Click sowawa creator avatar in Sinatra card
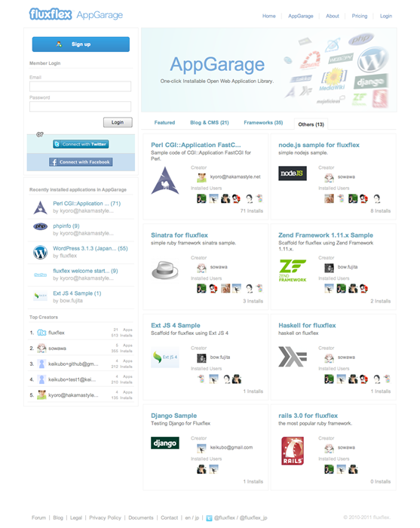The image size is (420, 528). (x=201, y=267)
